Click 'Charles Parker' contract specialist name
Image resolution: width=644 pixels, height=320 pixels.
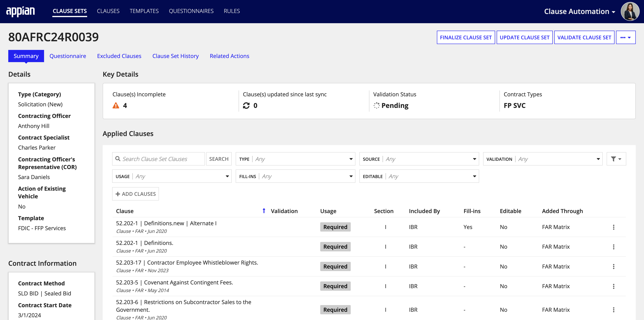pyautogui.click(x=37, y=148)
